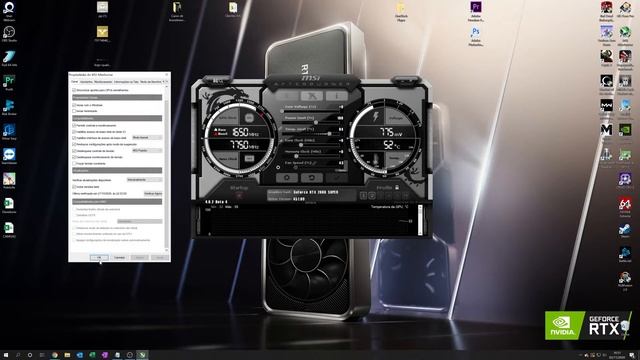Select profile slot 1 in Afterburner
Image resolution: width=640 pixels, height=360 pixels.
coord(363,196)
